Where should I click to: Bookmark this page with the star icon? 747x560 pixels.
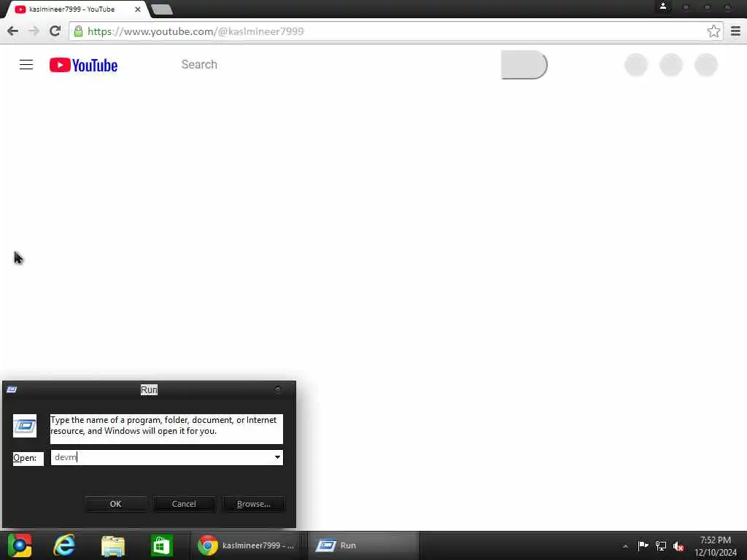coord(713,31)
